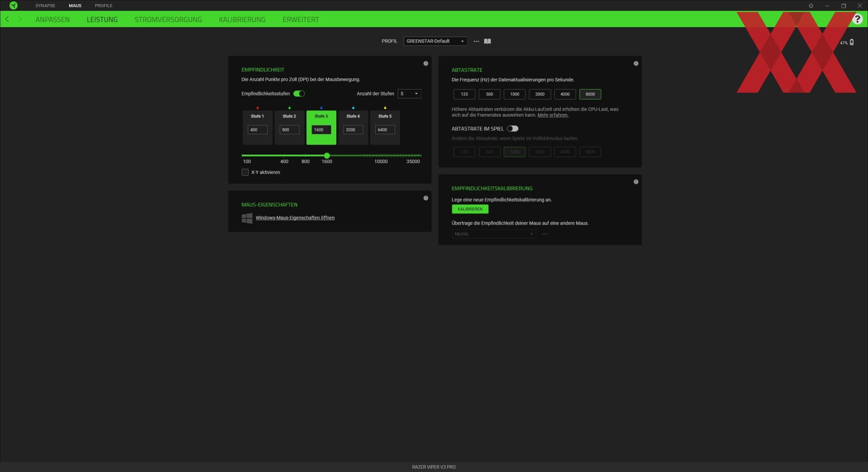Go forward with the right arrow

20,19
